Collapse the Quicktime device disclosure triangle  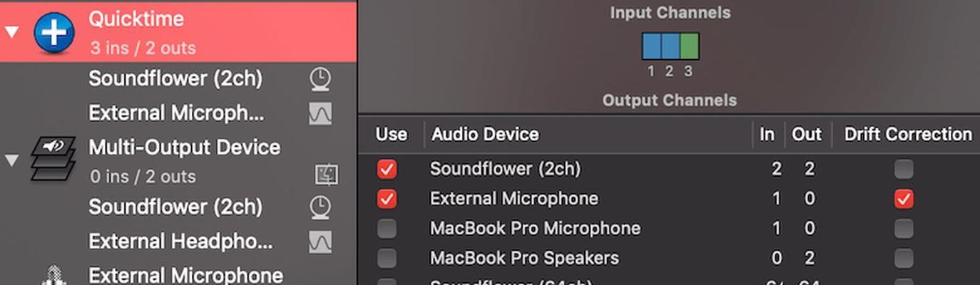tap(11, 32)
